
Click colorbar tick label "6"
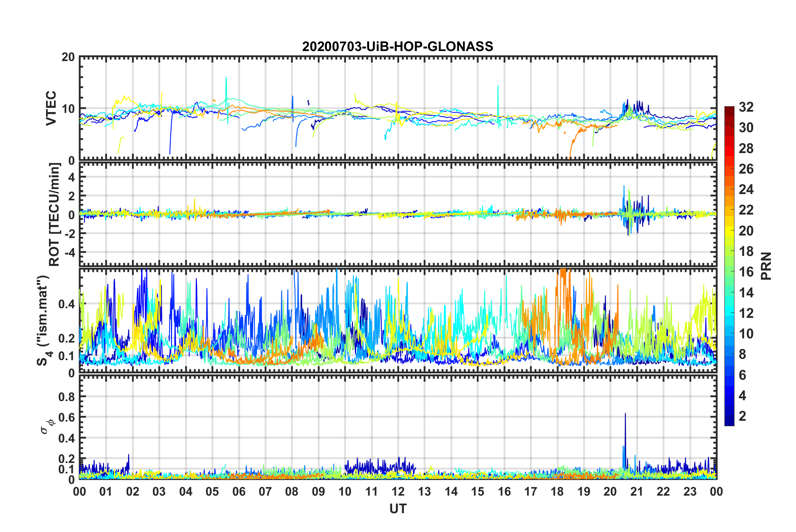point(742,375)
